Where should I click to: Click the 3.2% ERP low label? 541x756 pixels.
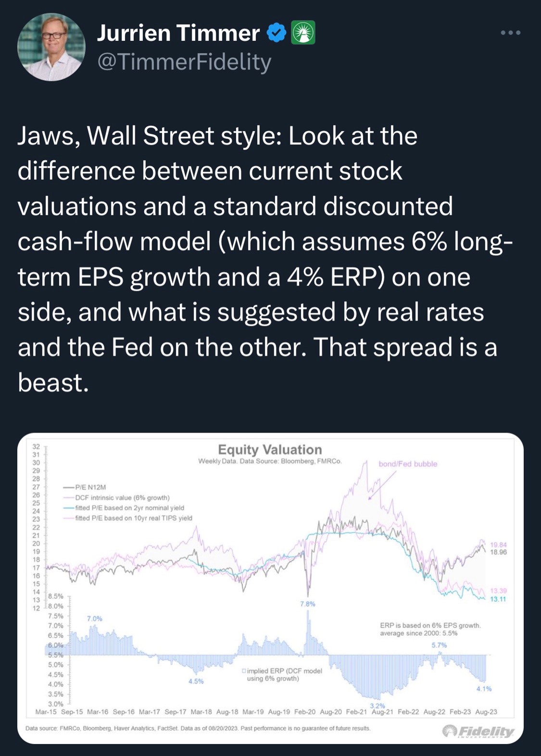(x=377, y=706)
